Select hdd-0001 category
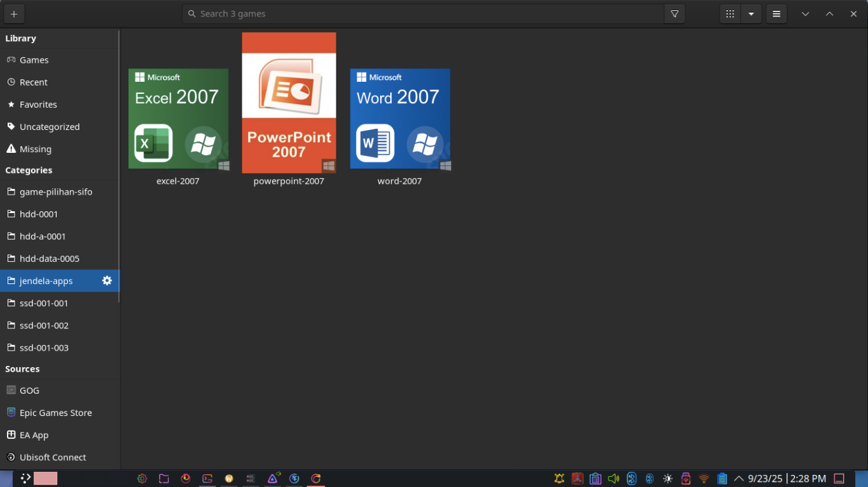 pyautogui.click(x=60, y=214)
